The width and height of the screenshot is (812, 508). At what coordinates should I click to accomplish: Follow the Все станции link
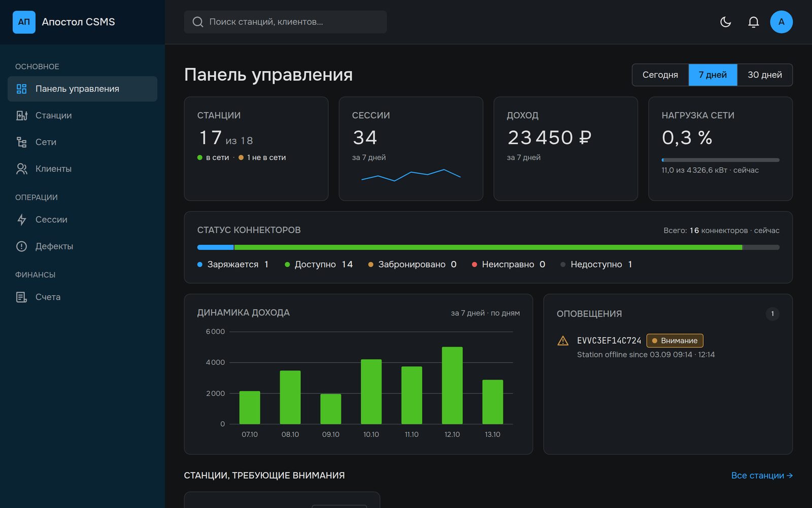tap(762, 475)
